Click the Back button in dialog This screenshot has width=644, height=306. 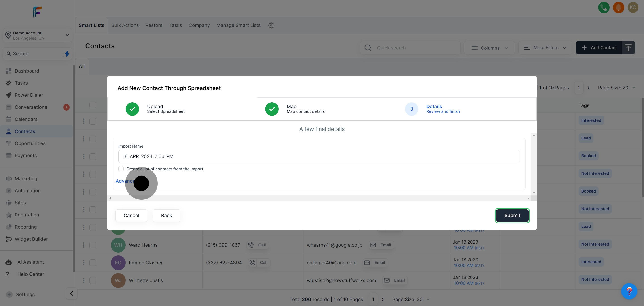coord(166,215)
